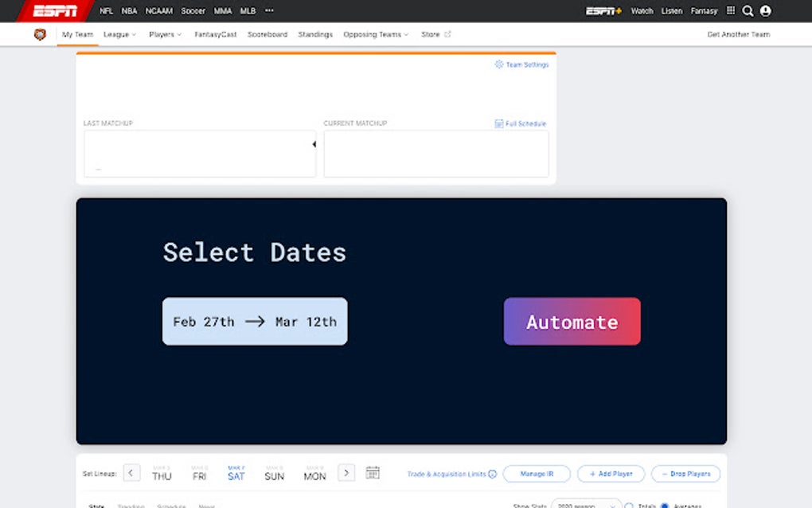Open the 2020 season stats dropdown
This screenshot has height=508, width=812.
point(585,506)
